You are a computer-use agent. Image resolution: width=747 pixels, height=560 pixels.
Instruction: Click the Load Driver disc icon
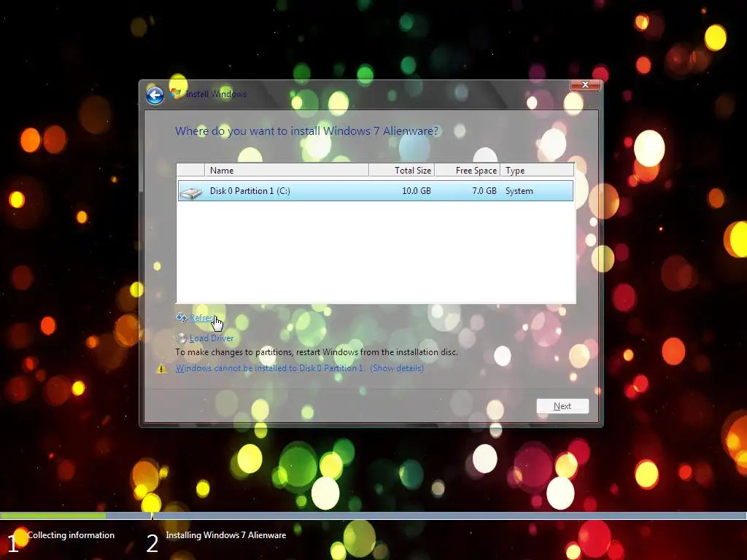pos(182,338)
